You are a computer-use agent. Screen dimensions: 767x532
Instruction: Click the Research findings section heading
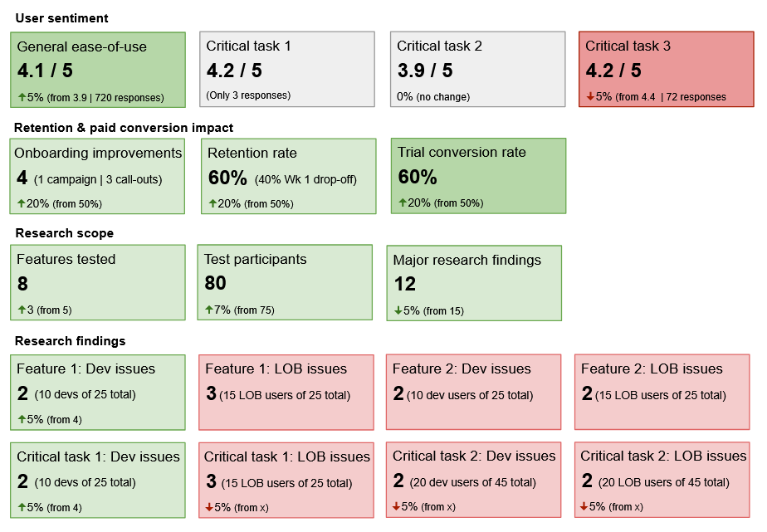click(70, 341)
